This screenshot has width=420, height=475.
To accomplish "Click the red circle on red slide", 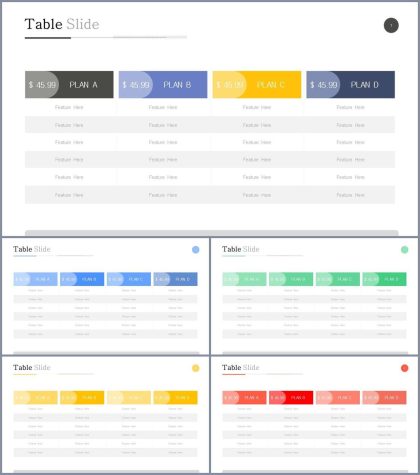I will pyautogui.click(x=404, y=368).
